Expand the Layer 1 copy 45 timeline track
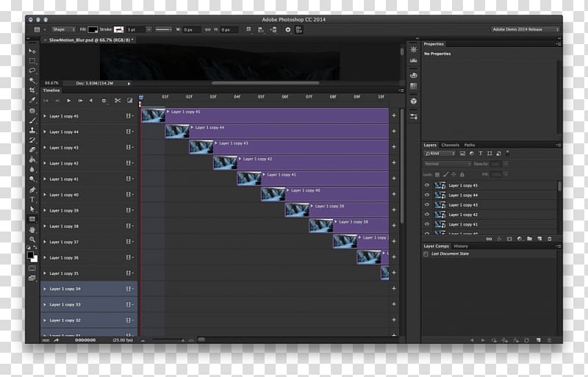 point(46,116)
